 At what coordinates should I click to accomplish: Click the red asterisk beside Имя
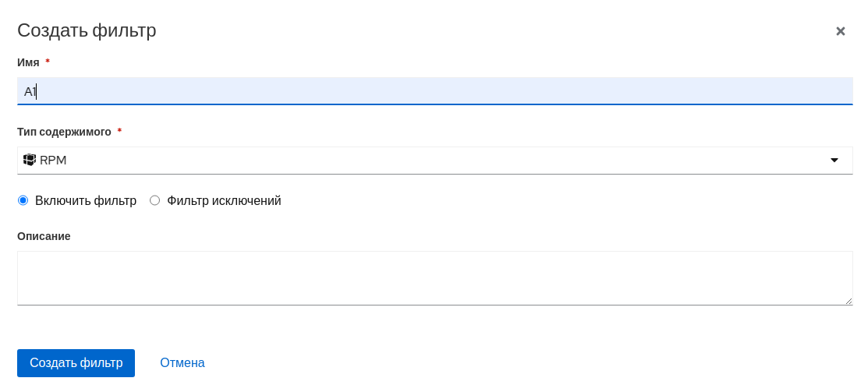click(48, 62)
